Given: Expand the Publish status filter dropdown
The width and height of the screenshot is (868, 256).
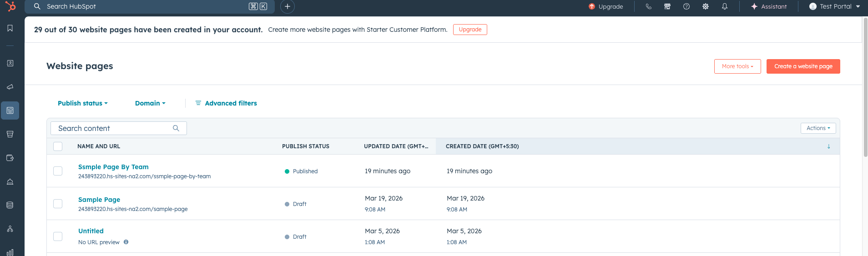Looking at the screenshot, I should (x=83, y=103).
